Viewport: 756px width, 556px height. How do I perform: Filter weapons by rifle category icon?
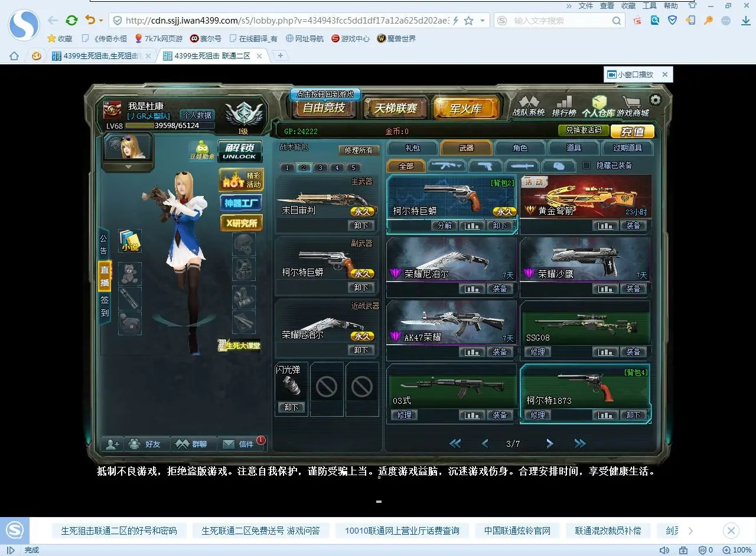pyautogui.click(x=447, y=166)
